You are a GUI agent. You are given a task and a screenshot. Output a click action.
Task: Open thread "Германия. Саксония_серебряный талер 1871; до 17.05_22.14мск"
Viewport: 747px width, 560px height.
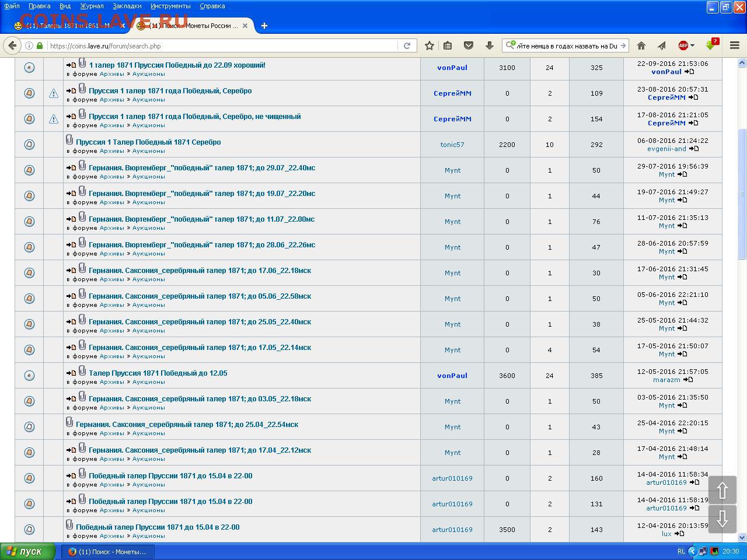(x=200, y=347)
